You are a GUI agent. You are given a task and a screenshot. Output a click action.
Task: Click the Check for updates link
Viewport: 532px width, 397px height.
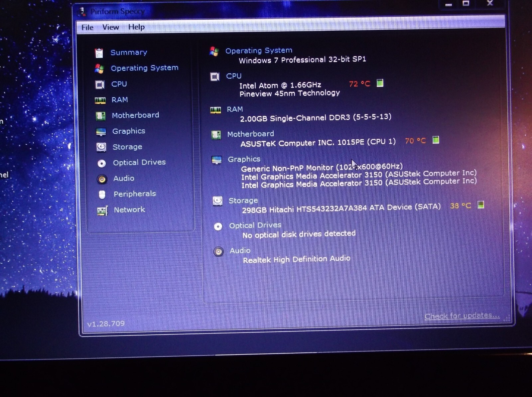tap(462, 316)
